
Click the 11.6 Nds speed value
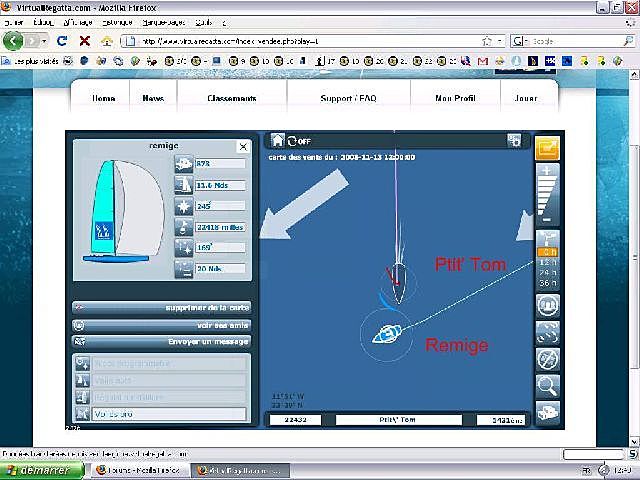(x=220, y=185)
